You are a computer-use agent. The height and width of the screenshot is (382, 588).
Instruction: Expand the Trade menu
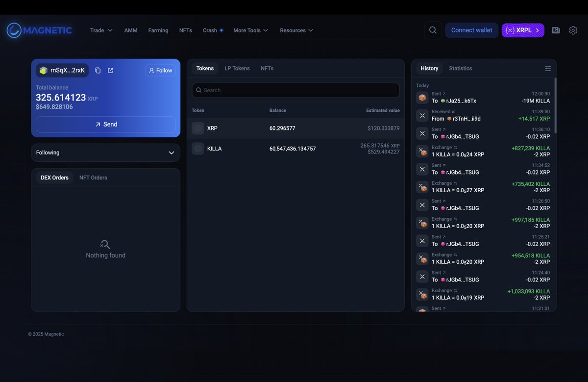point(101,30)
